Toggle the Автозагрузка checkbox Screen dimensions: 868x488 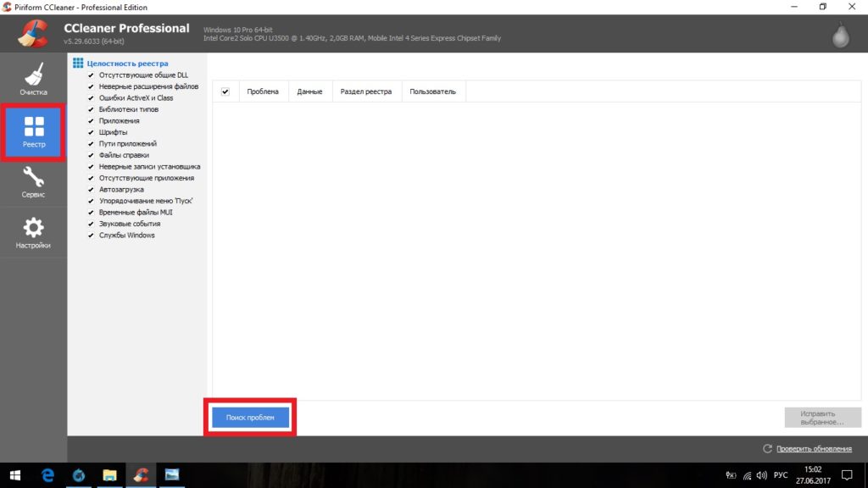[x=91, y=189]
